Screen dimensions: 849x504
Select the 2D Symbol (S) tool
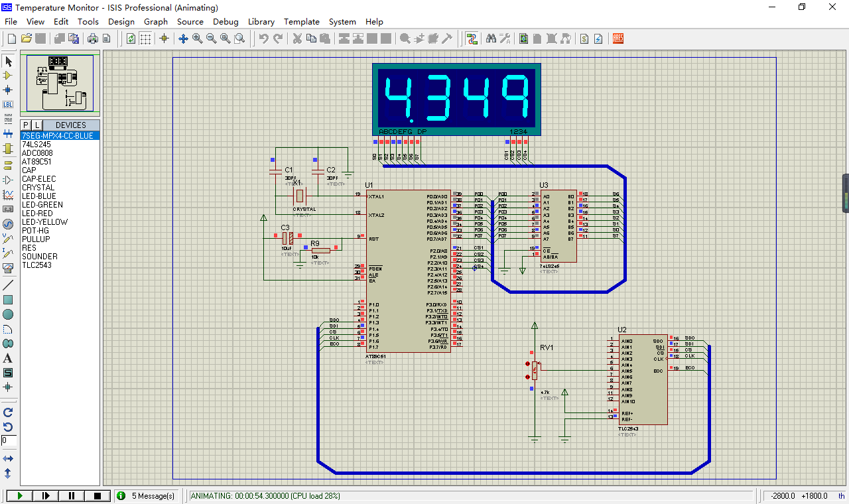point(9,373)
